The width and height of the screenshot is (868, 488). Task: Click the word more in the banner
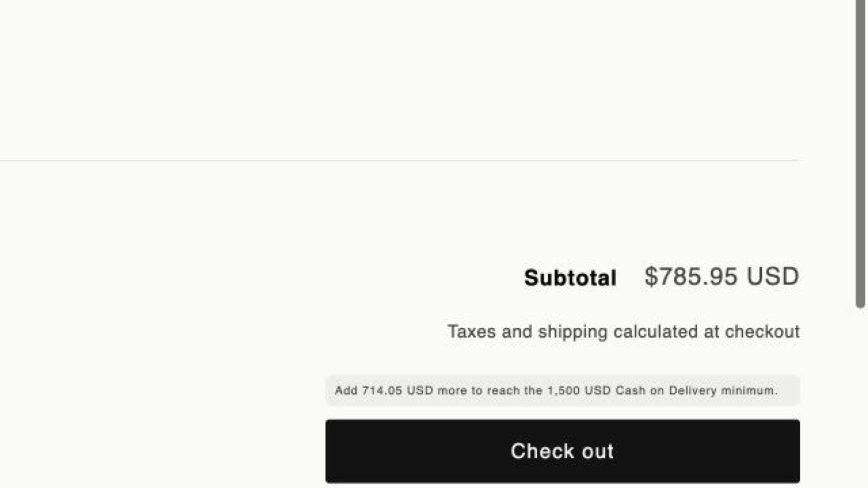pyautogui.click(x=452, y=390)
